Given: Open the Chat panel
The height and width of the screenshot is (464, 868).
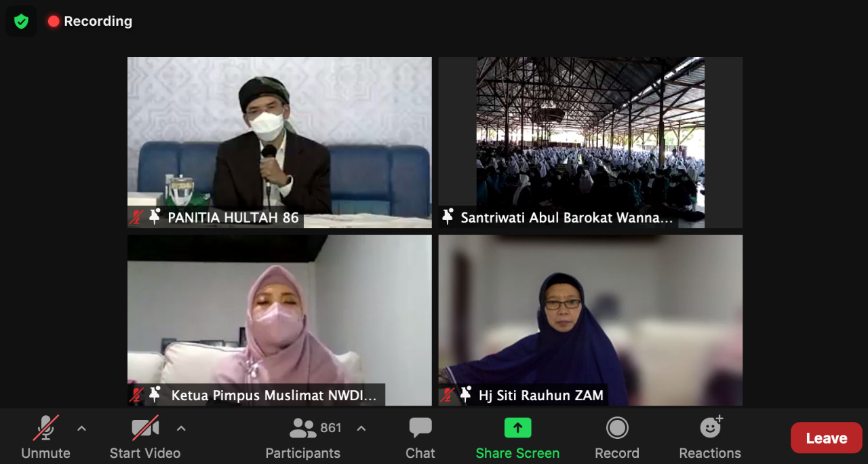Looking at the screenshot, I should 420,438.
